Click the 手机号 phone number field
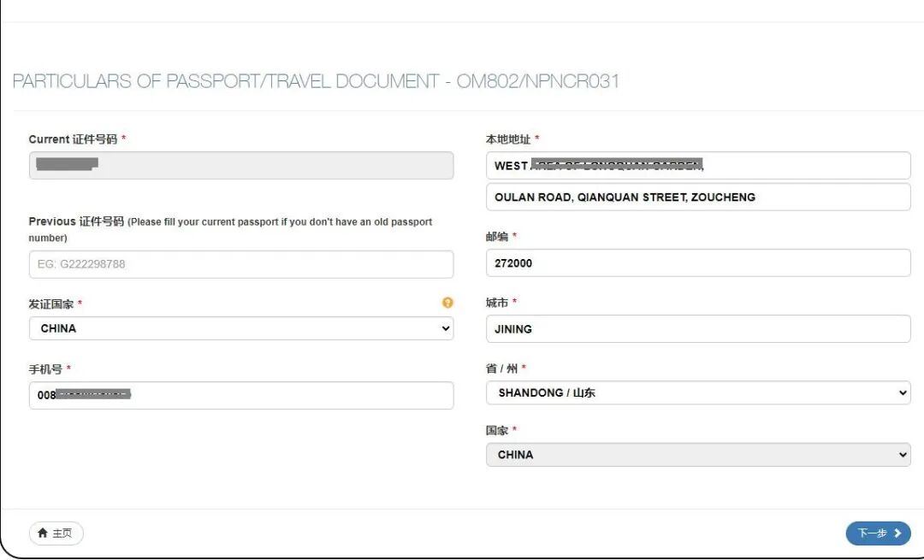The image size is (924, 560). [x=241, y=395]
